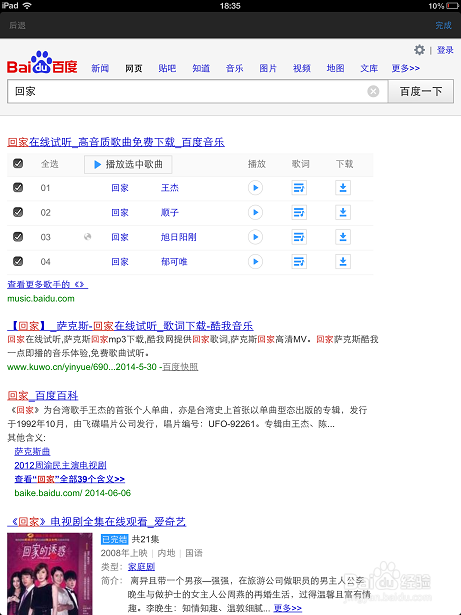
Task: Open song title 回家 in row 01
Action: [x=120, y=188]
